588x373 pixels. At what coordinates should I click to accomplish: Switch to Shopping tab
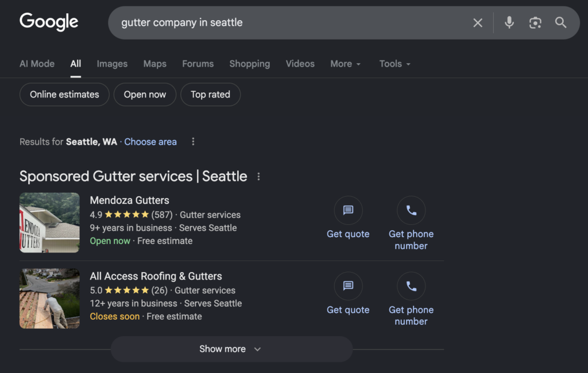(x=250, y=64)
